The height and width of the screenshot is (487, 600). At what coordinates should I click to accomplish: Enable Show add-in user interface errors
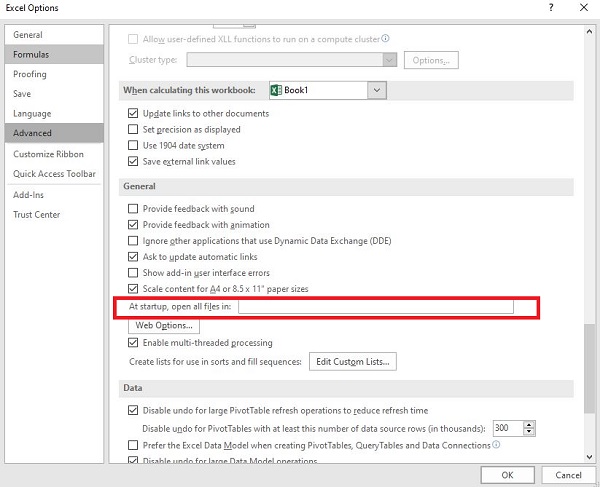click(133, 273)
